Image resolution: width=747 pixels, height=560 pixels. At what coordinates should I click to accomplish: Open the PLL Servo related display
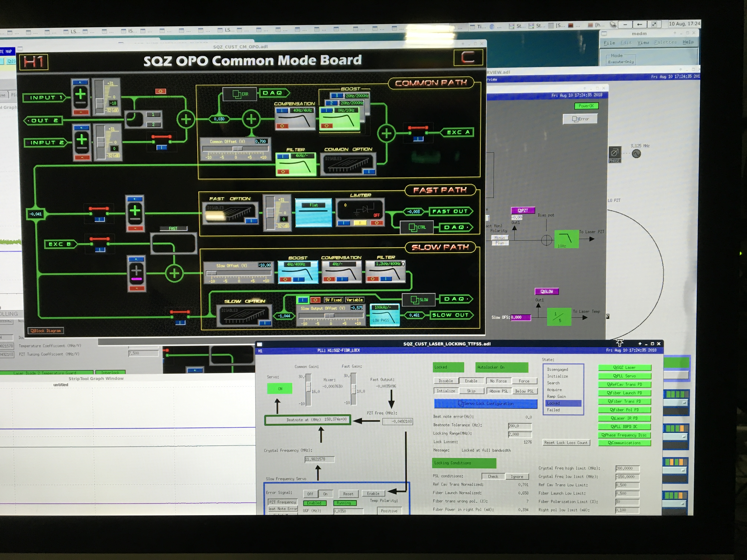tap(625, 376)
